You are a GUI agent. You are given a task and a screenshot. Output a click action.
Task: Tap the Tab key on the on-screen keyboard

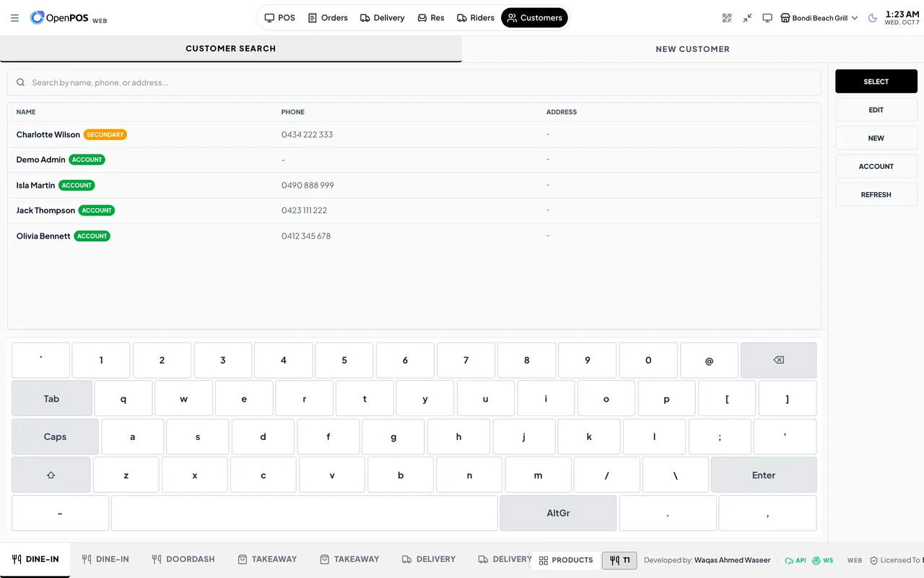tap(52, 399)
